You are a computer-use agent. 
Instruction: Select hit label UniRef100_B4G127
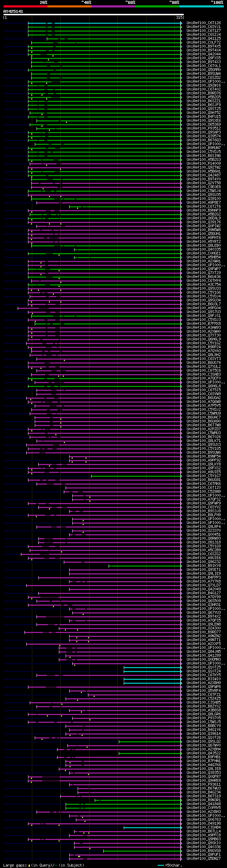[x=204, y=593]
